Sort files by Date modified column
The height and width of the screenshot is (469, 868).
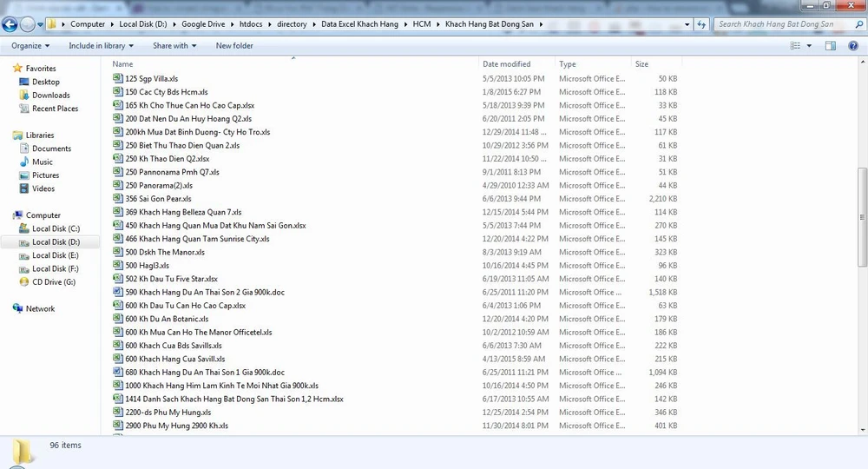[x=507, y=64]
